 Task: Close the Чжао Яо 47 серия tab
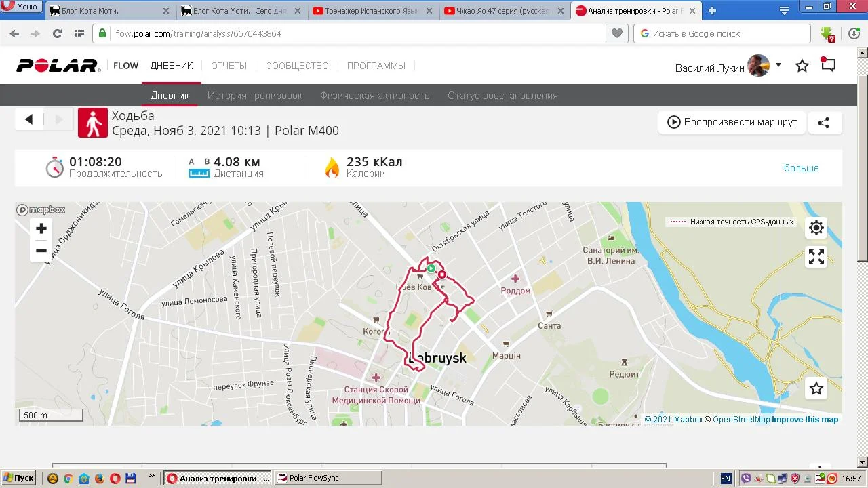point(561,11)
